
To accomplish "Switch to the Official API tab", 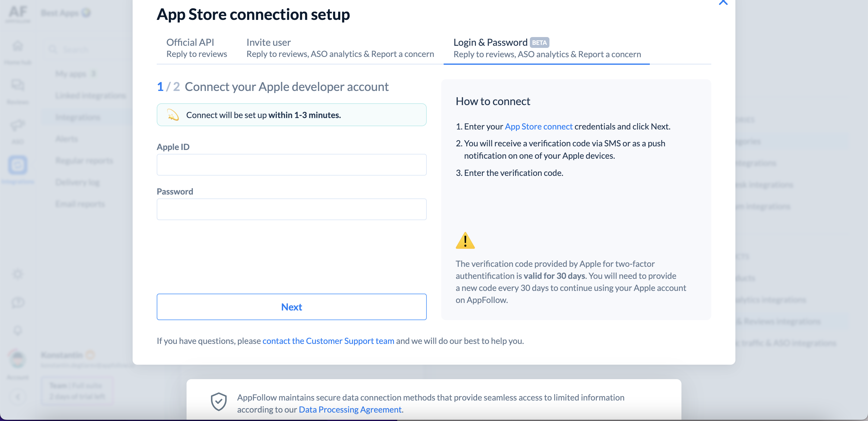I will [x=197, y=48].
